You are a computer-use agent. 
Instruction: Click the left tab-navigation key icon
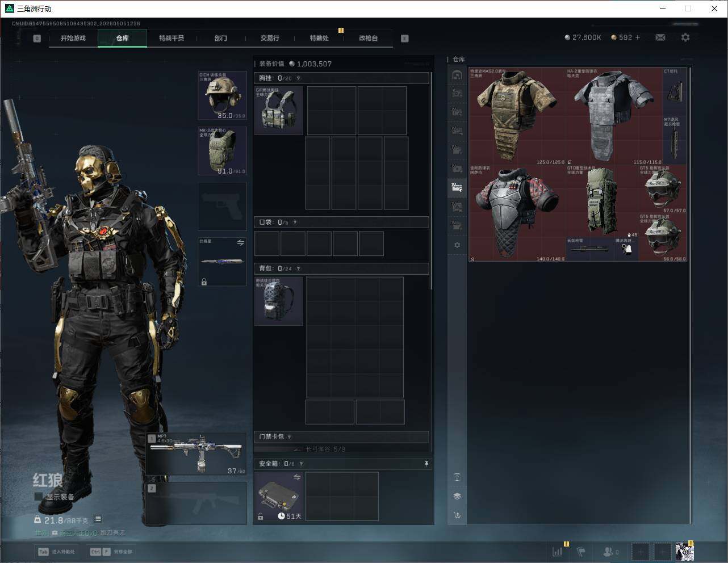37,39
